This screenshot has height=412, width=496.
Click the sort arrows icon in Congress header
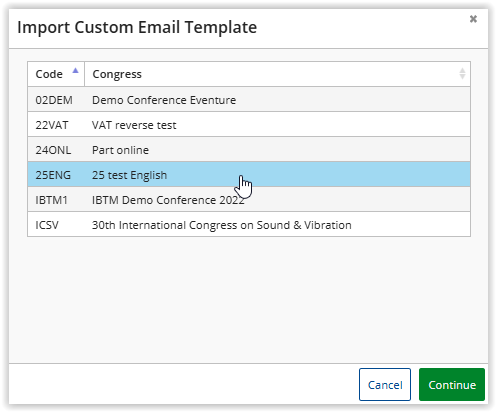pyautogui.click(x=462, y=74)
